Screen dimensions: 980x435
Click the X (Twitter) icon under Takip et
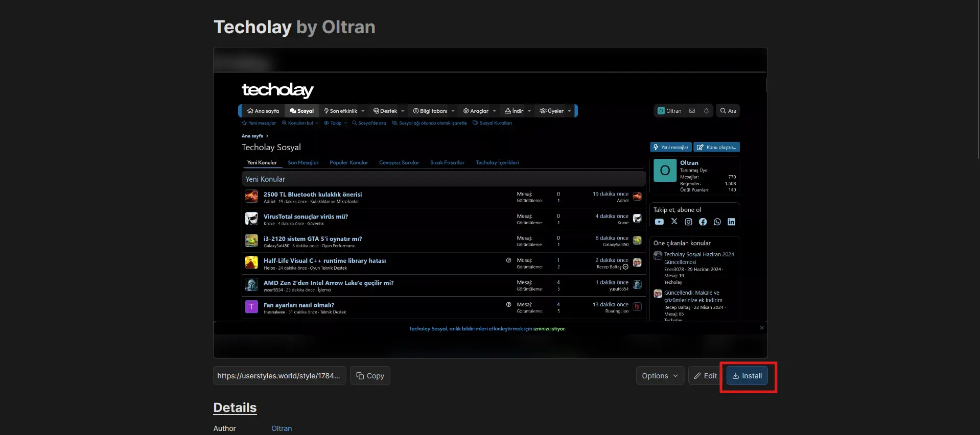tap(674, 222)
